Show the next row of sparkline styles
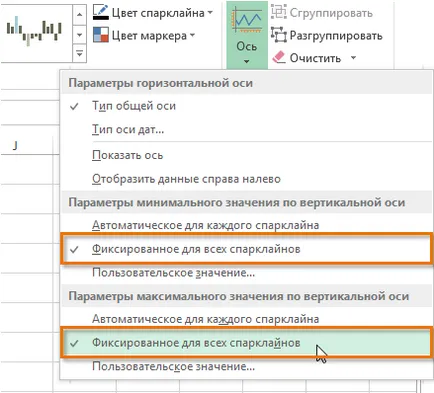434x393 pixels. pos(79,34)
